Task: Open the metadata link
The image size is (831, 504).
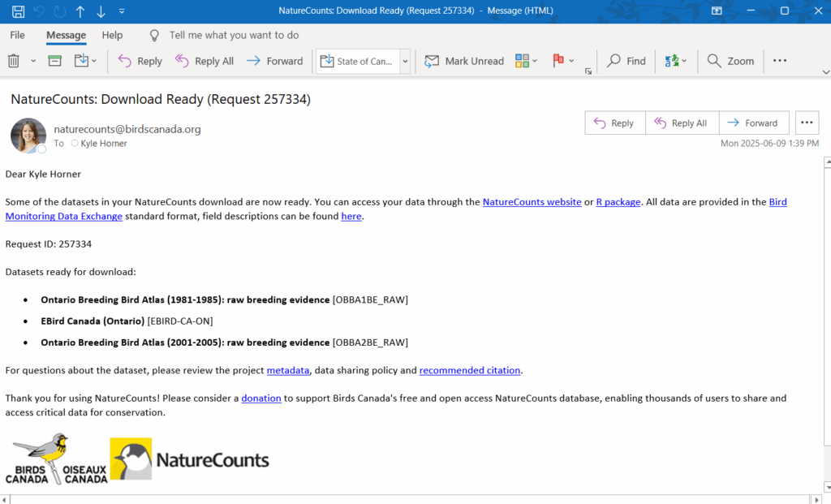Action: click(x=288, y=370)
